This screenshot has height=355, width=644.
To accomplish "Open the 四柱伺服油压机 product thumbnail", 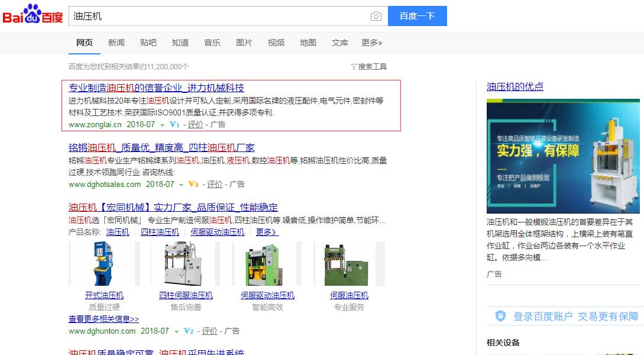I will pyautogui.click(x=186, y=263).
